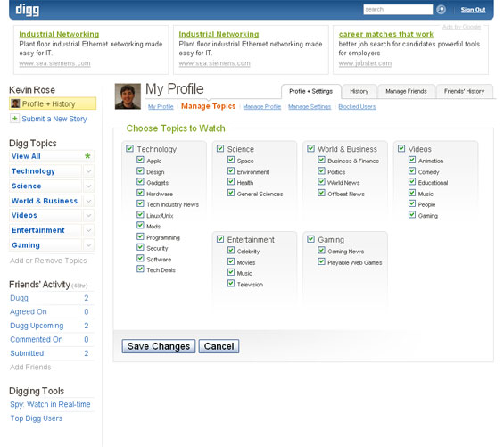This screenshot has height=447, width=504.
Task: Switch to the History tab
Action: click(x=359, y=91)
